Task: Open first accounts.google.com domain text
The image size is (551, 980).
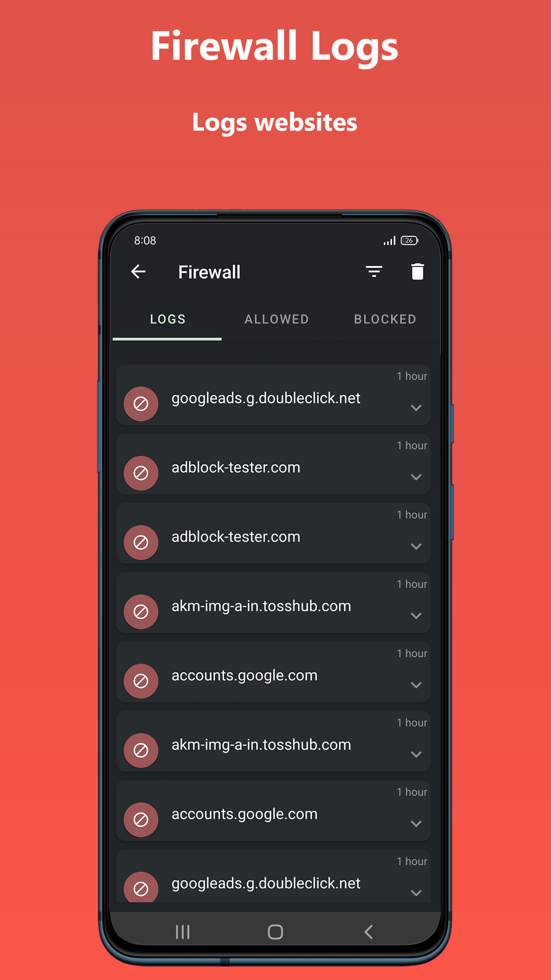Action: (244, 675)
